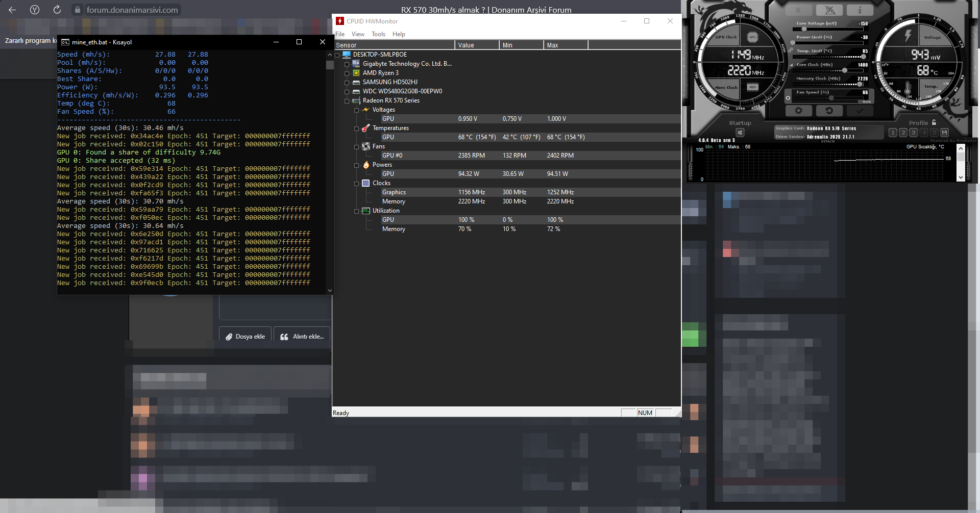980x513 pixels.
Task: Click the Temperatures thermometer icon
Action: click(x=365, y=128)
